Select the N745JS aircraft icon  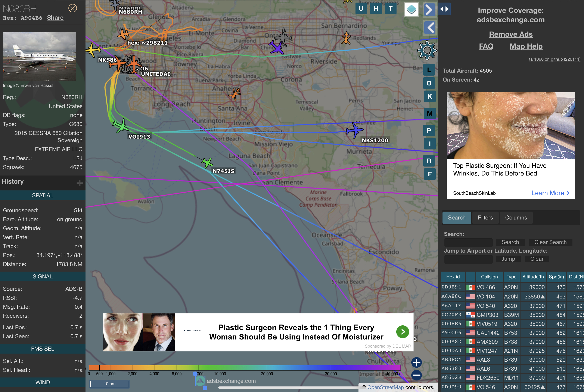point(207,163)
